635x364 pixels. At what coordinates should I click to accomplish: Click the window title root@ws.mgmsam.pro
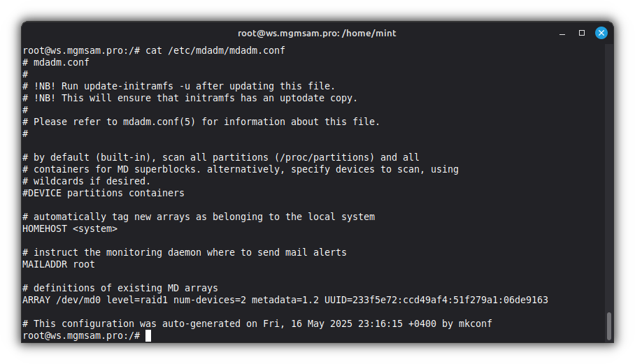[x=317, y=33]
